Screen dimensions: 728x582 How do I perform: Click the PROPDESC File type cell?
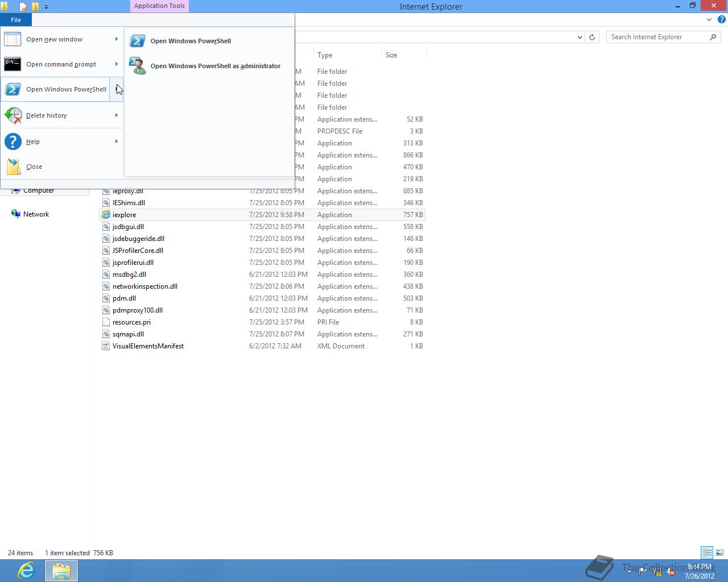(340, 131)
